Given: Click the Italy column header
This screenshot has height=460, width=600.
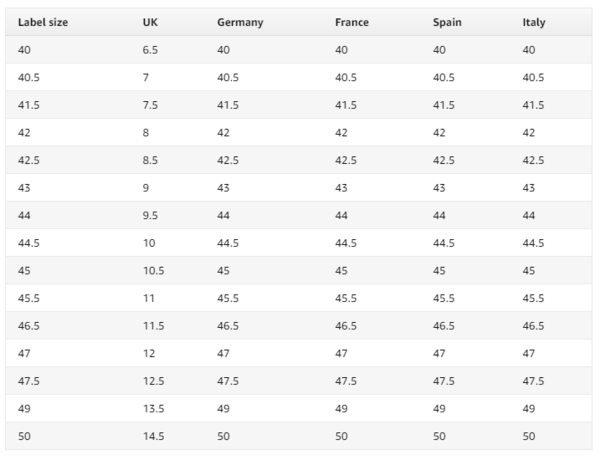Looking at the screenshot, I should (534, 23).
